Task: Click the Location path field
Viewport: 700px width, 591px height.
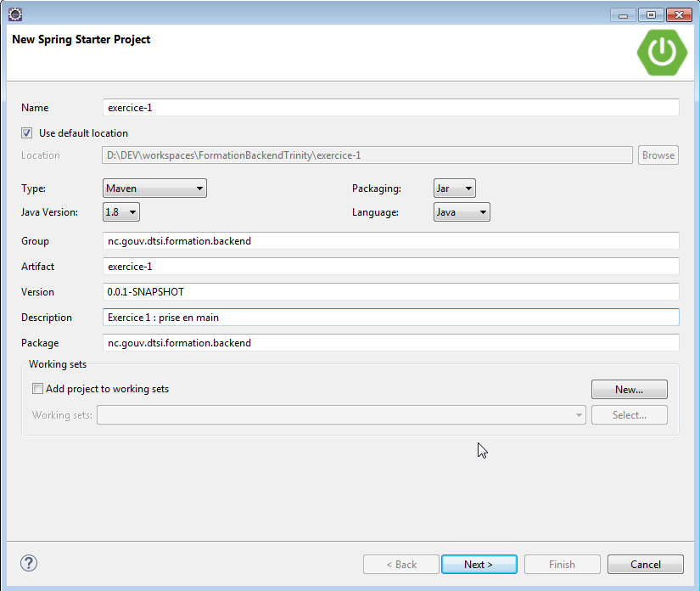Action: (x=367, y=155)
